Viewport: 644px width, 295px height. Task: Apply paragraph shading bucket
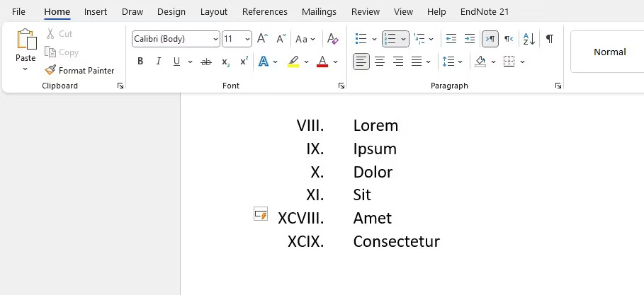point(480,62)
